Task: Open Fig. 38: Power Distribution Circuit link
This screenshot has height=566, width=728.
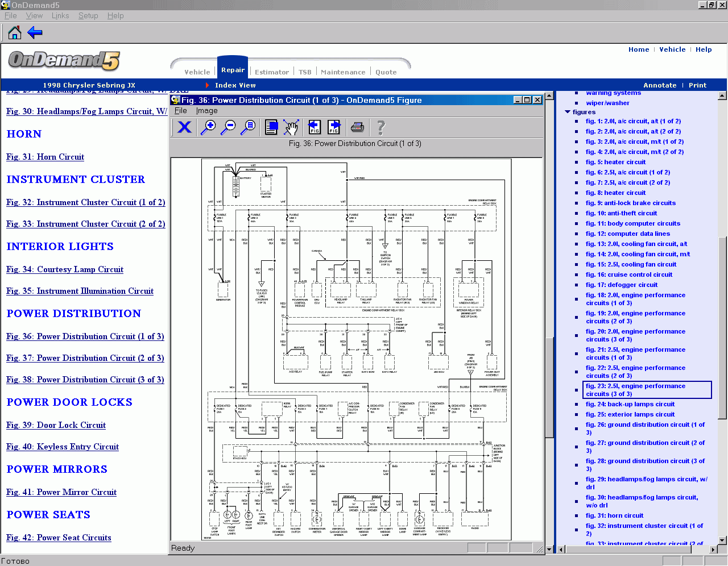Action: tap(85, 380)
